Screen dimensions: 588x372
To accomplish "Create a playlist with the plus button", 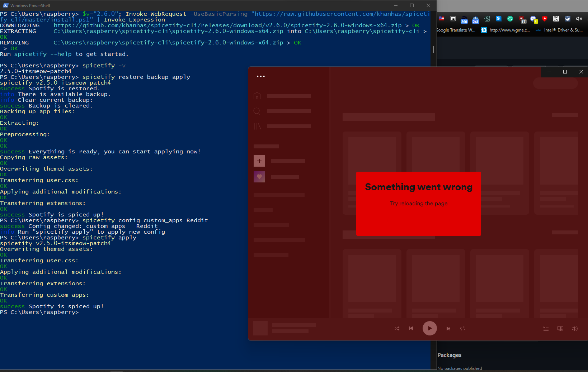I will [259, 161].
